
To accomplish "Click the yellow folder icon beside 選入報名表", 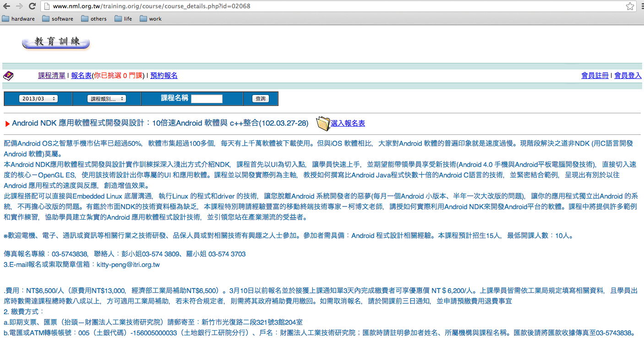I will tap(323, 124).
